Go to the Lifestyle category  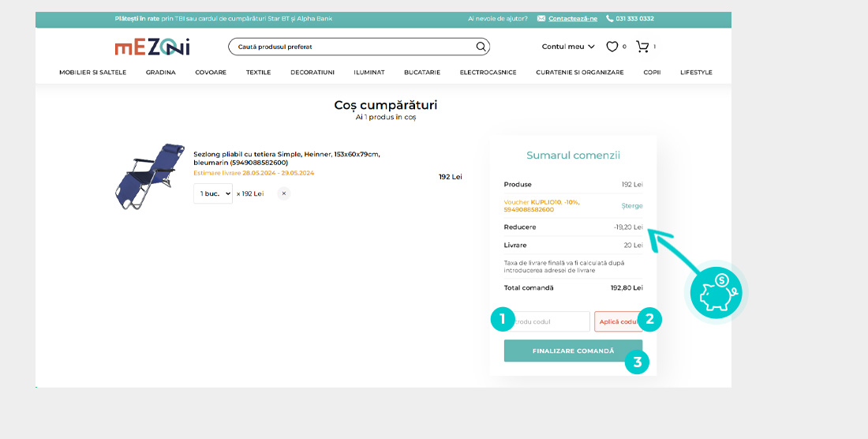point(696,73)
